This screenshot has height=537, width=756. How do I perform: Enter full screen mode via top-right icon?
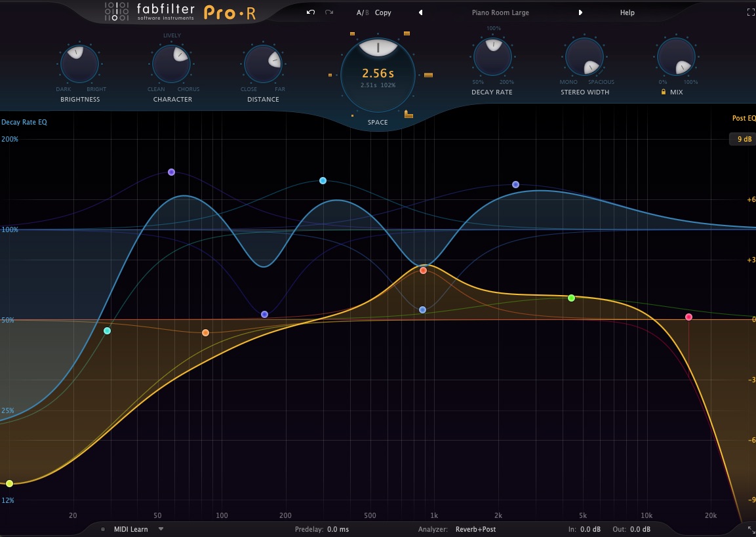751,12
